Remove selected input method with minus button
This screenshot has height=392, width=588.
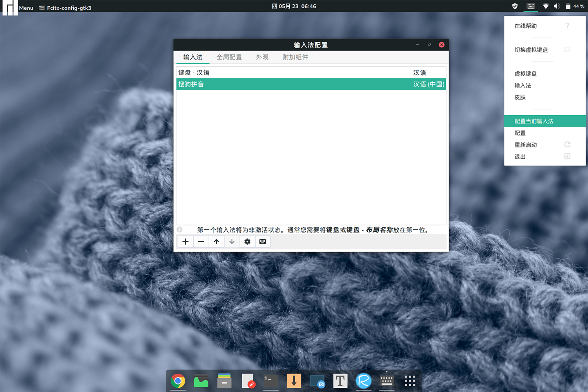click(201, 241)
